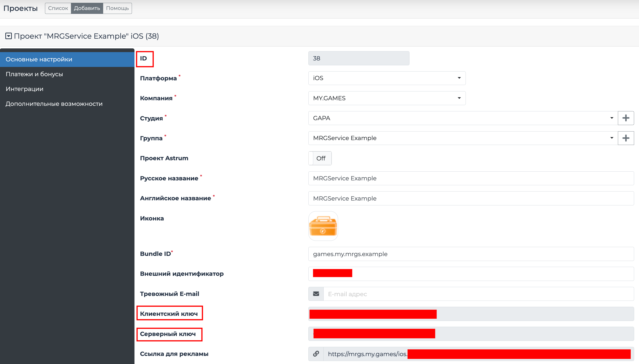Click the orange toolbox project icon

pyautogui.click(x=323, y=226)
